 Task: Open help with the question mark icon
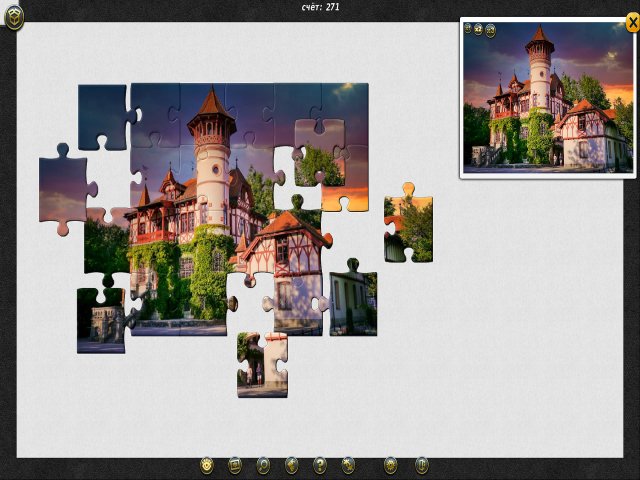click(320, 465)
